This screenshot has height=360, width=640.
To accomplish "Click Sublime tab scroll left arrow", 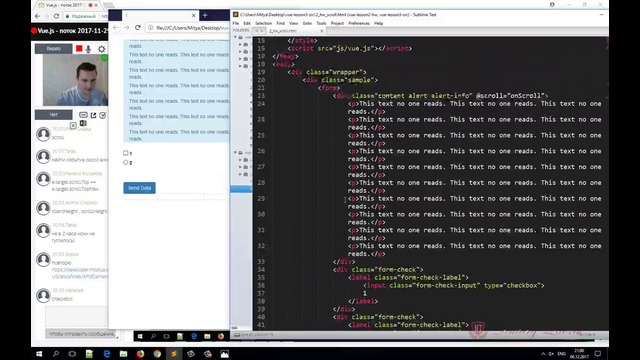I will click(257, 31).
